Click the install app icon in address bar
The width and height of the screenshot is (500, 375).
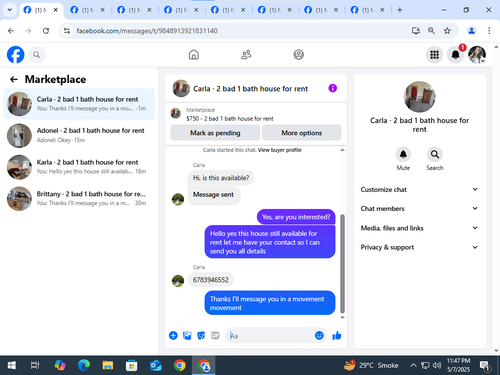point(416,31)
